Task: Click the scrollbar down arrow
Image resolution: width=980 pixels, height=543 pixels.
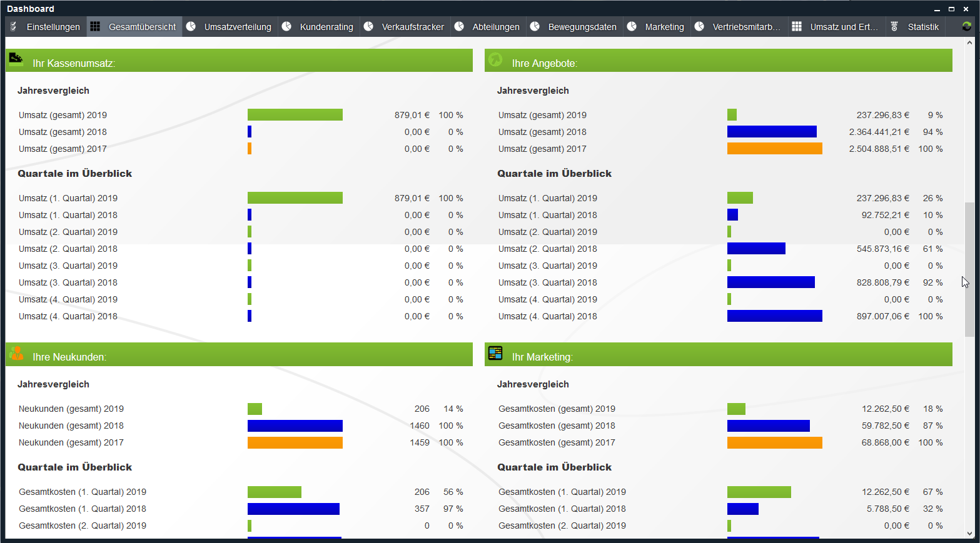Action: coord(969,534)
